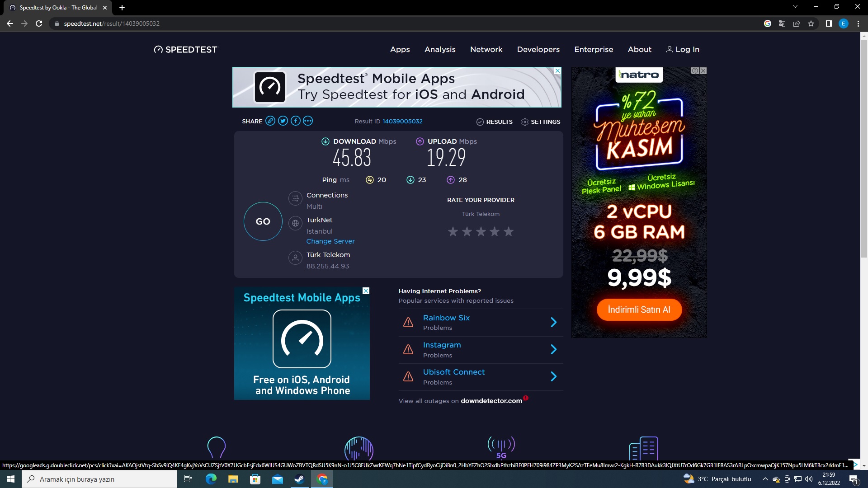Share result on Twitter icon

(283, 121)
